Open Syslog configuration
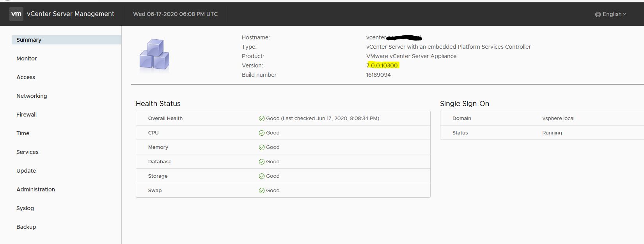 click(25, 208)
